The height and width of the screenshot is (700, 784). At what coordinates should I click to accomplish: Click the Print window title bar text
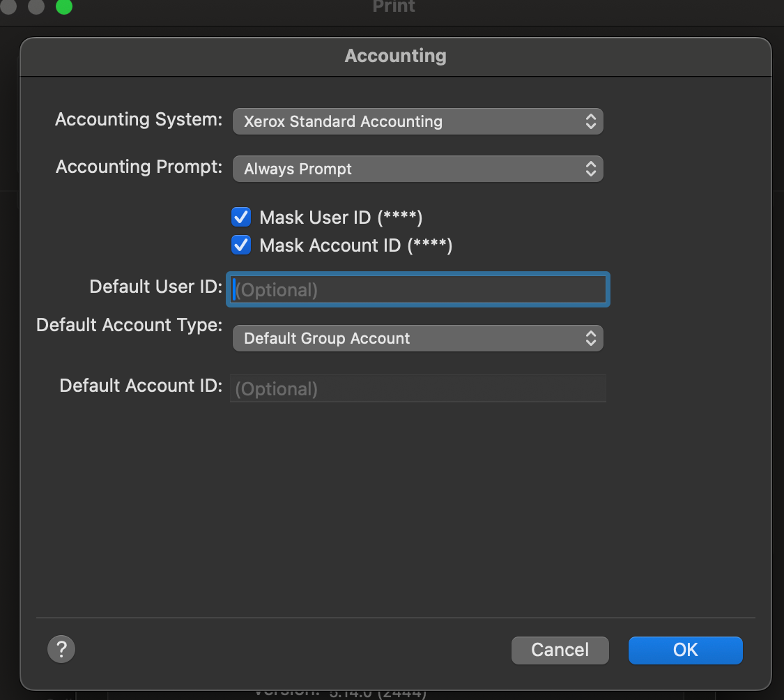(394, 7)
